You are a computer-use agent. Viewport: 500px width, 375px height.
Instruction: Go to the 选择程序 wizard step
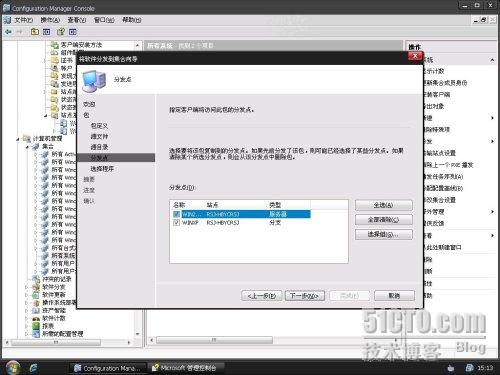[102, 169]
